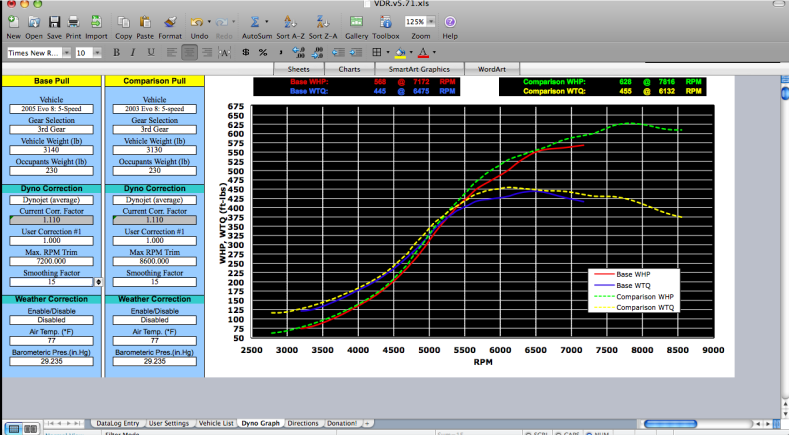Image resolution: width=789 pixels, height=435 pixels.
Task: Toggle underline formatting
Action: [x=150, y=52]
